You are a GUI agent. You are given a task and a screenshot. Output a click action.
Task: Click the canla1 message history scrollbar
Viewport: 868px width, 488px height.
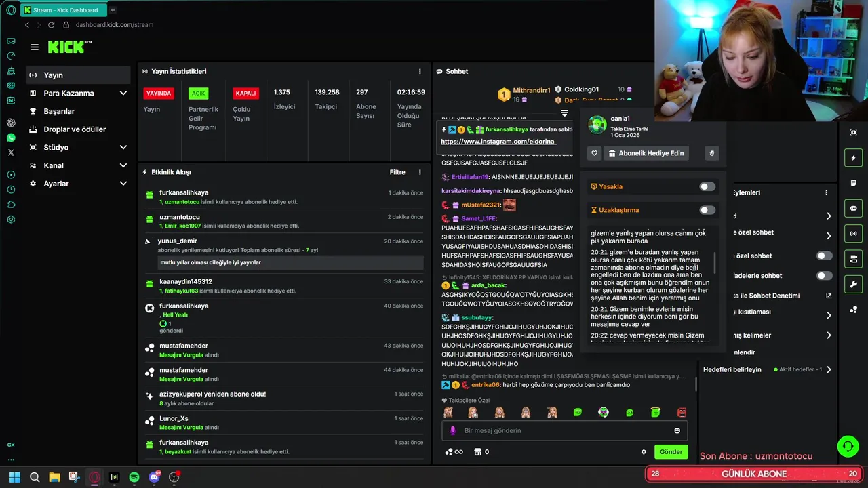point(715,264)
